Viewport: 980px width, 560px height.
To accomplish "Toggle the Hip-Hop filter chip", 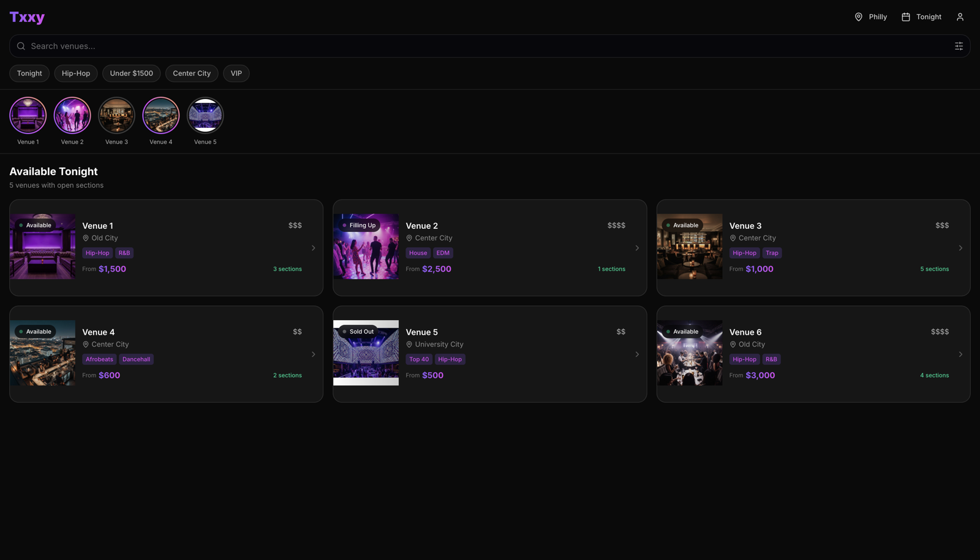I will 76,73.
